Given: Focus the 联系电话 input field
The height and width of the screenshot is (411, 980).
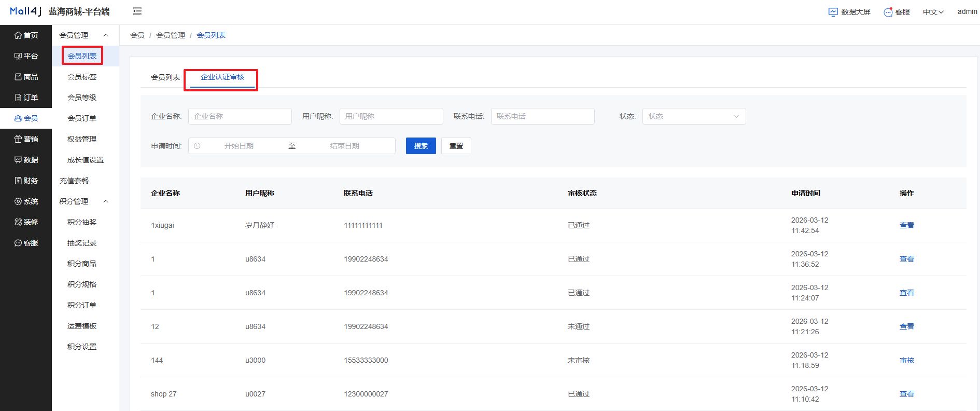Looking at the screenshot, I should point(543,116).
